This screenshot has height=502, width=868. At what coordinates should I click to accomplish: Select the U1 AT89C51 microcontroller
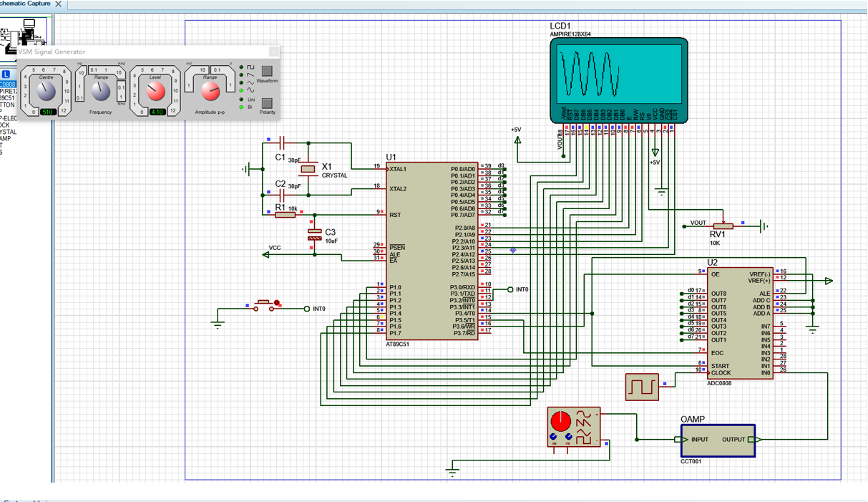(433, 251)
